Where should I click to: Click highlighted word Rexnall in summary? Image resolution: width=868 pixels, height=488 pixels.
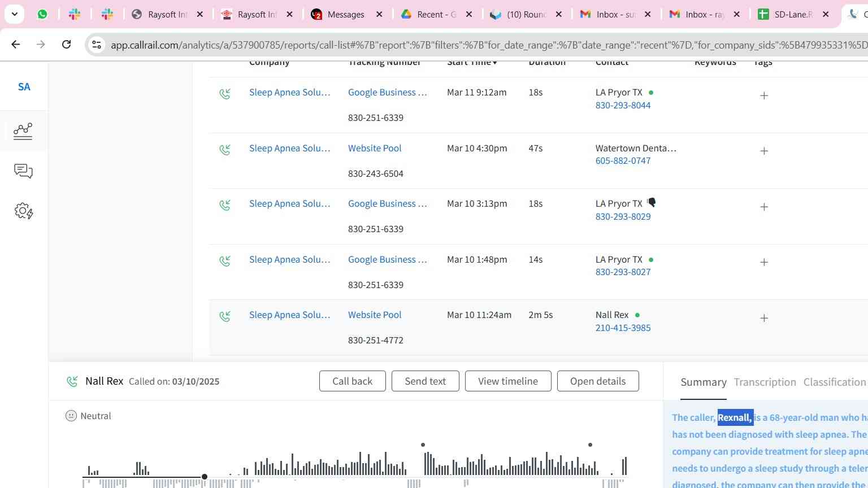[735, 417]
